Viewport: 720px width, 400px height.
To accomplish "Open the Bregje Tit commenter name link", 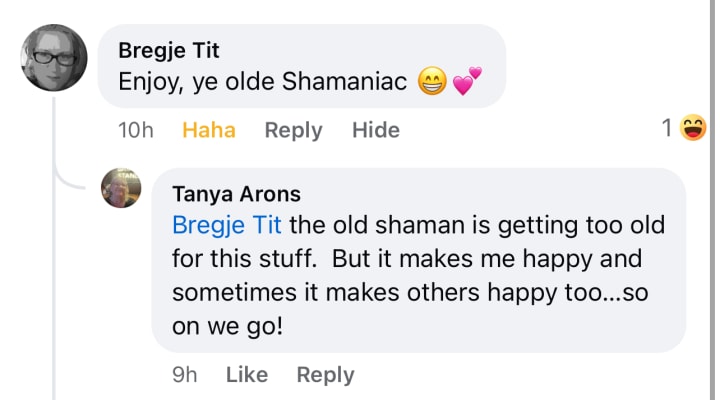I will tap(168, 50).
